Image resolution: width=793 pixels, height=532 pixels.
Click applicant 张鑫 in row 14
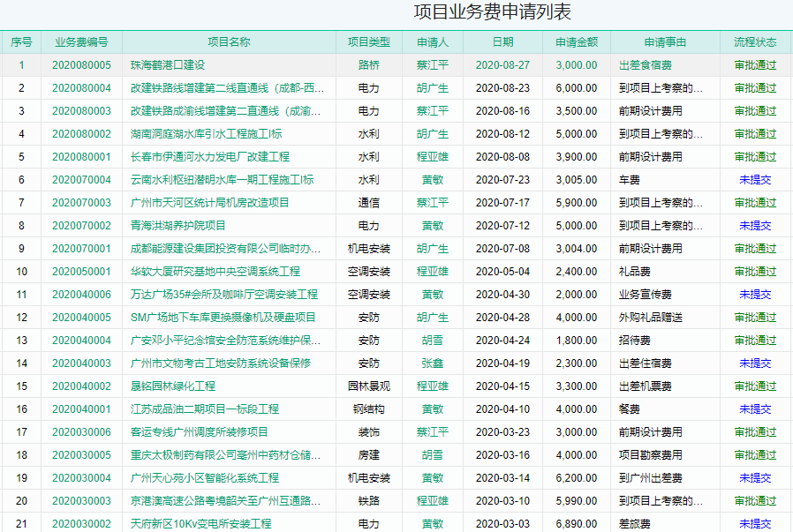click(433, 363)
